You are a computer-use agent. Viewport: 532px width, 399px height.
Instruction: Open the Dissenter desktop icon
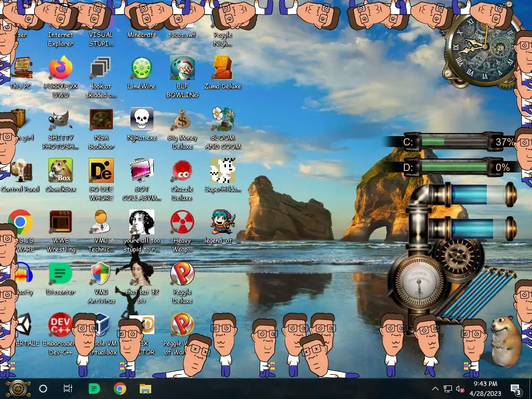click(60, 274)
